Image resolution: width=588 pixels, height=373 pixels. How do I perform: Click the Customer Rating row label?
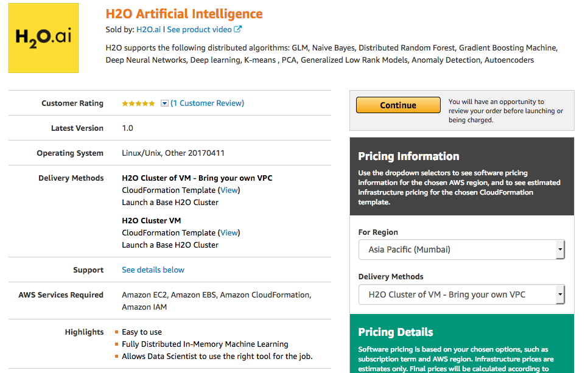tap(71, 103)
